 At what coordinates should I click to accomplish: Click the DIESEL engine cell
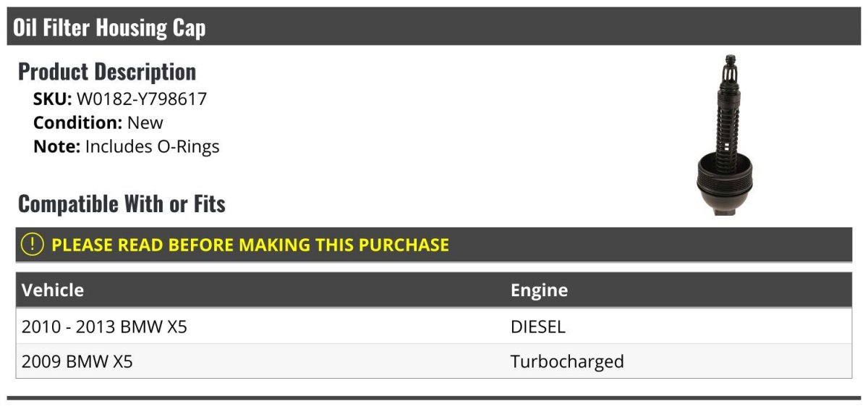[537, 327]
